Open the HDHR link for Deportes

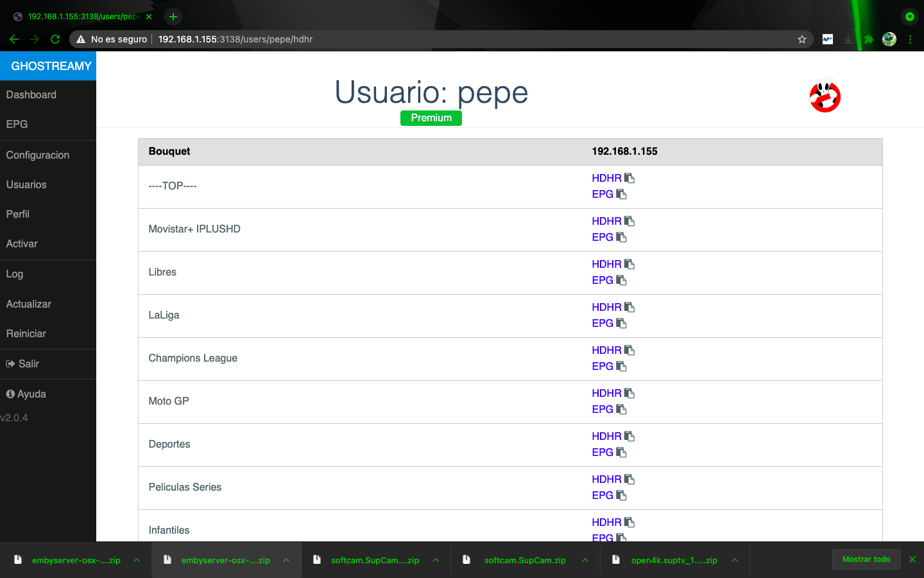click(x=606, y=436)
